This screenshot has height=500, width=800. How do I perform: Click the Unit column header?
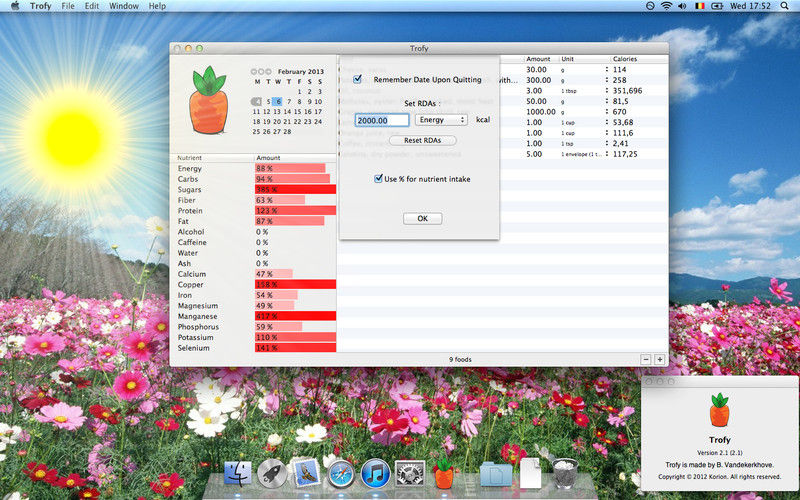[585, 59]
